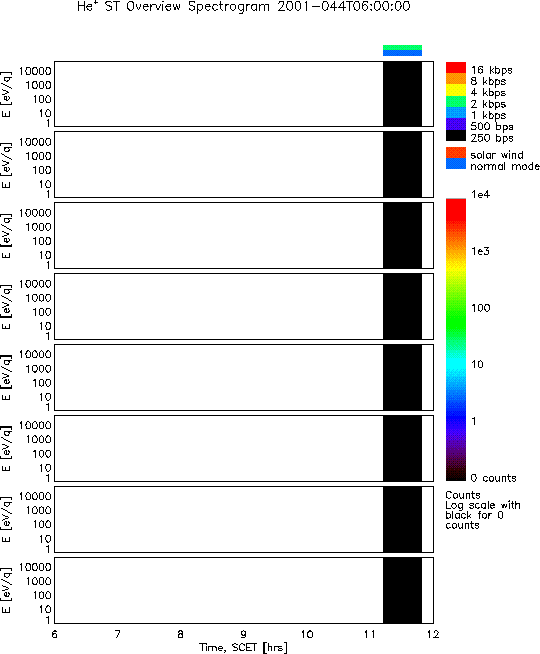Click the "100" color bar label
Viewport: 540px width, 654px height.
[x=481, y=308]
